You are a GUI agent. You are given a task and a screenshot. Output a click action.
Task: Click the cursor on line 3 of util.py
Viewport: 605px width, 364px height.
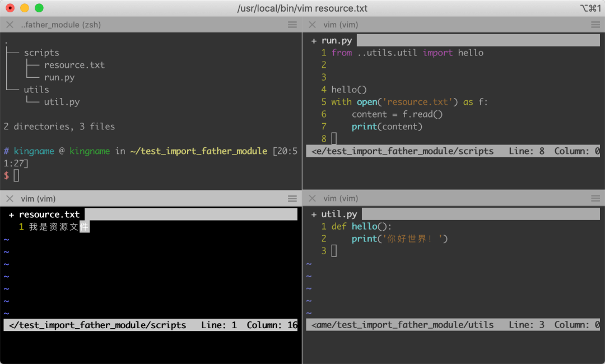(x=334, y=251)
